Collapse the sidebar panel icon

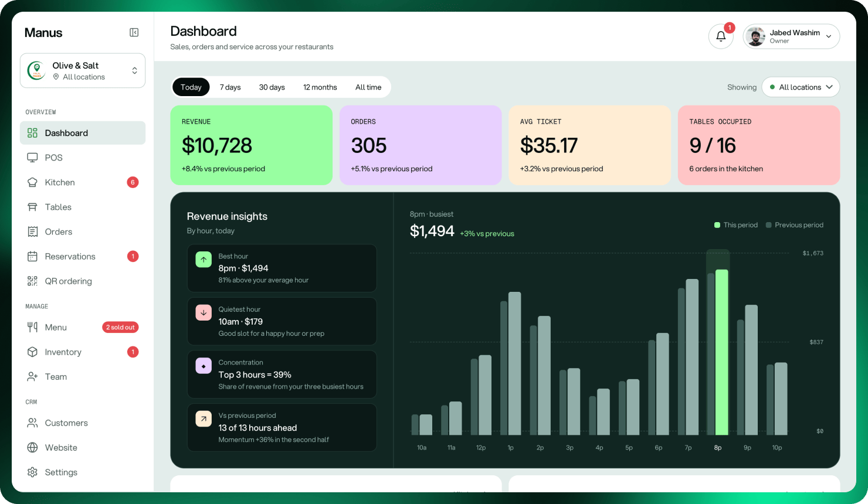[134, 33]
